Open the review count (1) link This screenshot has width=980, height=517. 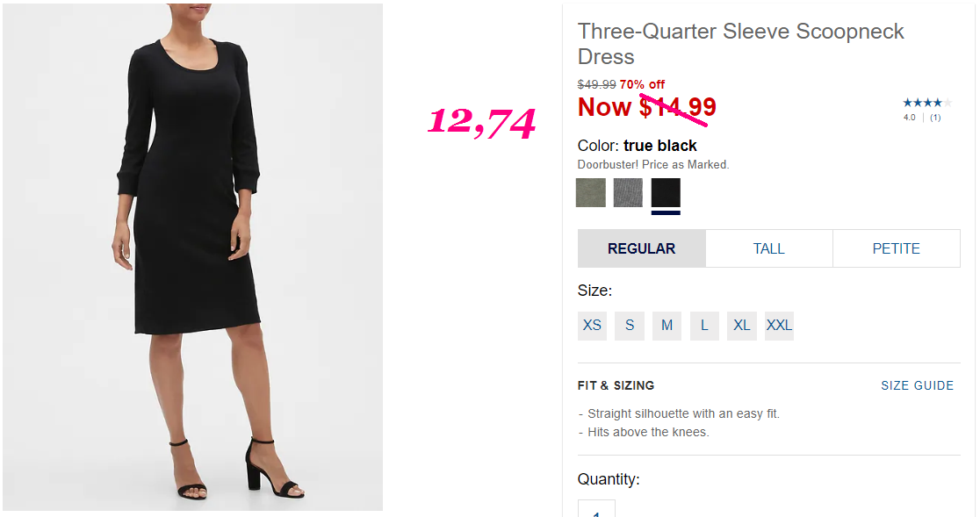click(935, 118)
